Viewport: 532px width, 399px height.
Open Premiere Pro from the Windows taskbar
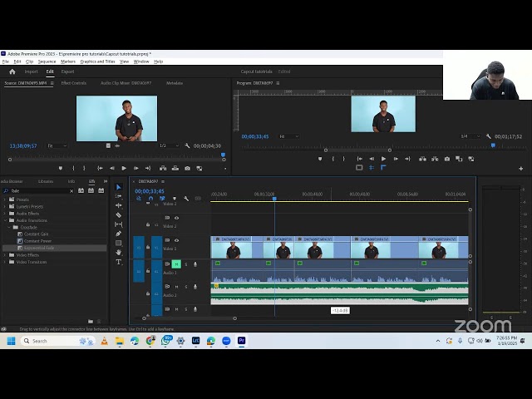pos(241,340)
